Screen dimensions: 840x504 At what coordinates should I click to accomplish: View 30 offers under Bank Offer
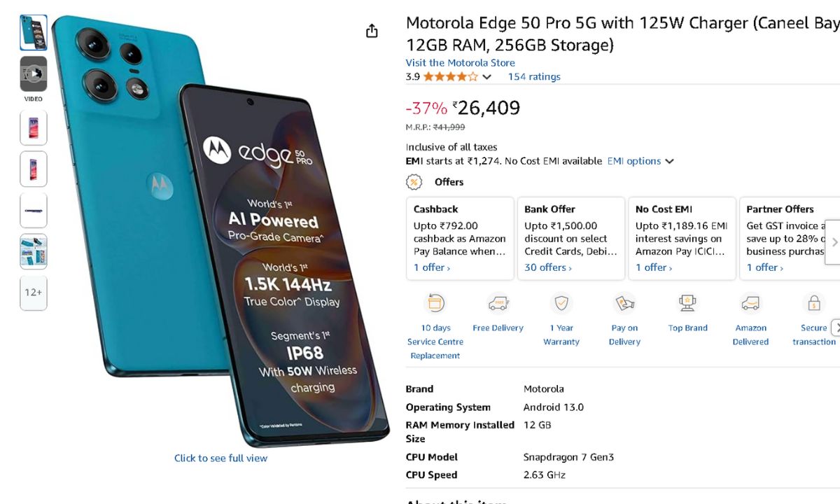(548, 267)
